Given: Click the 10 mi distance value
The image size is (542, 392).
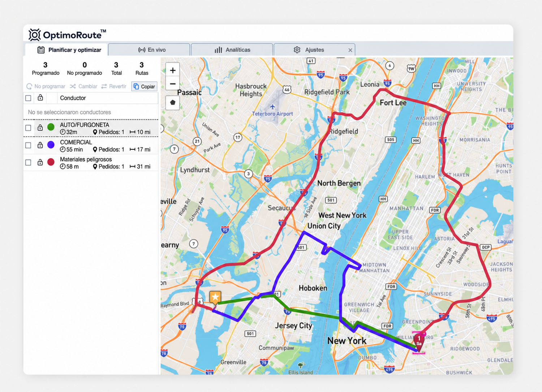Looking at the screenshot, I should (x=140, y=132).
